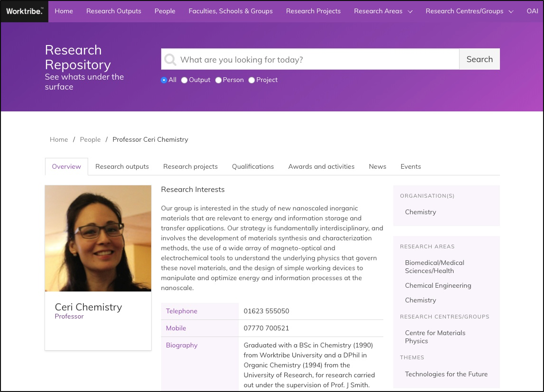Click the telephone number 01623 555050
The image size is (544, 392).
point(266,311)
